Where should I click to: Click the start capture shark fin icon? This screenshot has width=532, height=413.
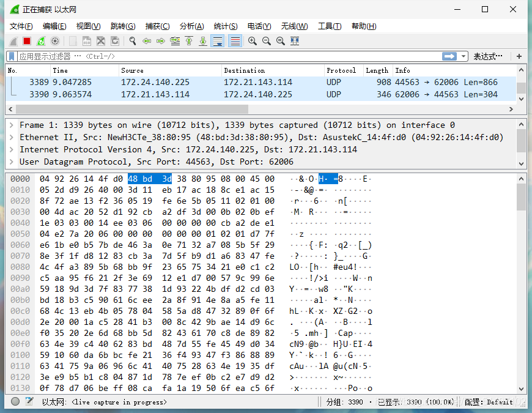coord(13,42)
